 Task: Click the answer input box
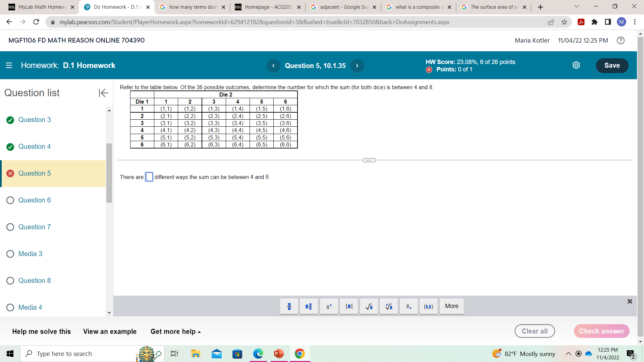click(x=149, y=177)
